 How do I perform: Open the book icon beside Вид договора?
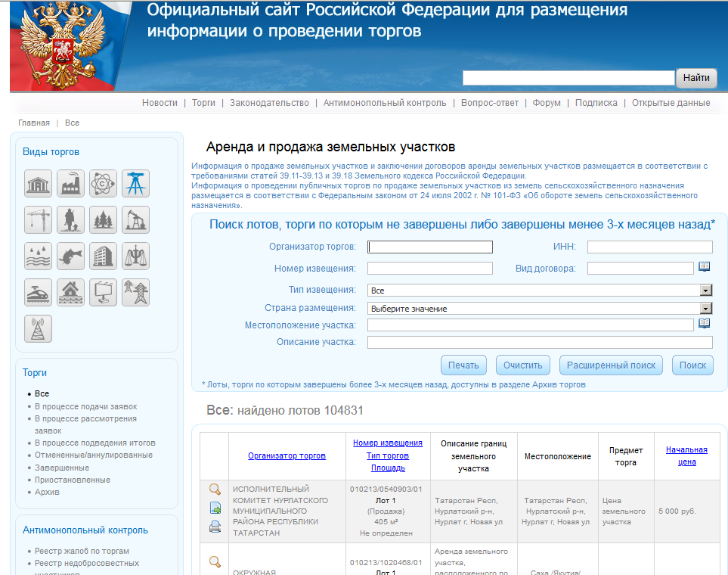tap(705, 267)
